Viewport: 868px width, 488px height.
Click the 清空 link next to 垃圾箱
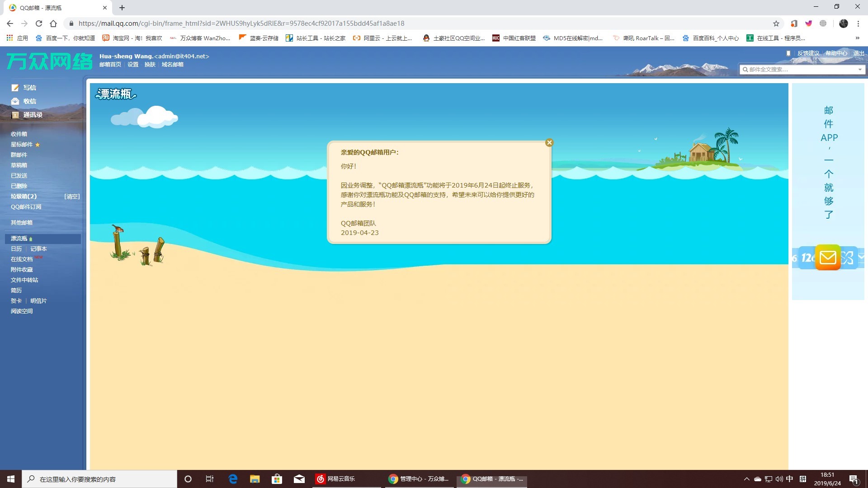click(x=72, y=197)
